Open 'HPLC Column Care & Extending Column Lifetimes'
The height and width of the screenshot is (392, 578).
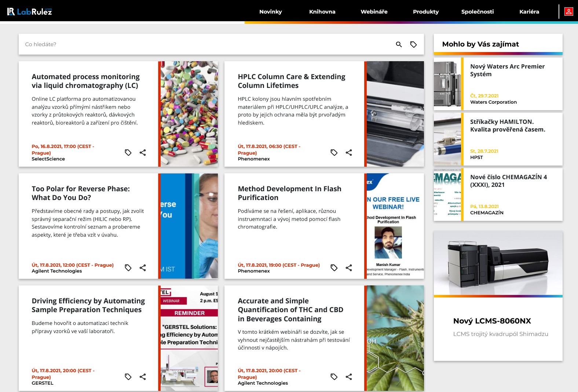point(291,81)
